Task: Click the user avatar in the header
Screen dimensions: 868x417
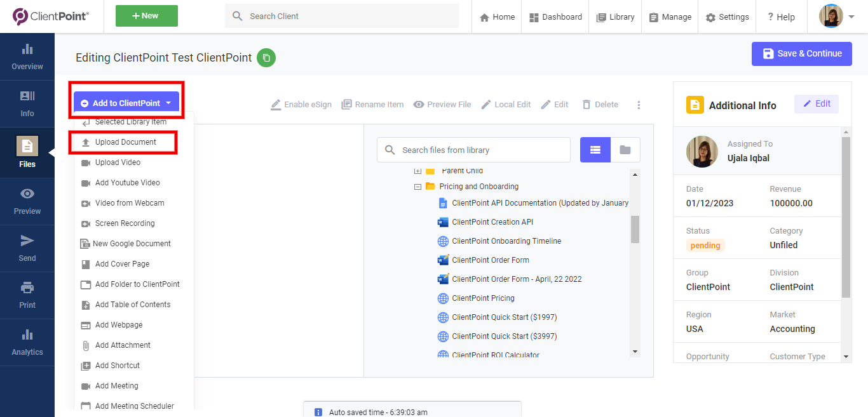Action: (831, 17)
